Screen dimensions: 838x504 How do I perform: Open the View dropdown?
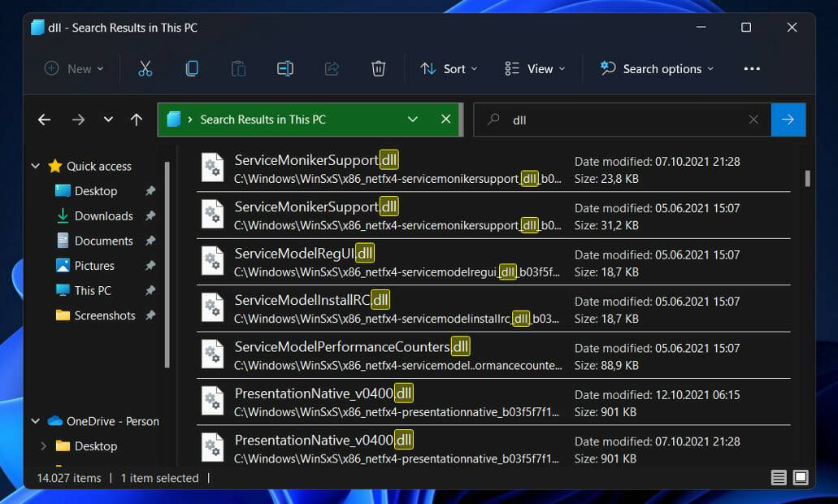[x=535, y=68]
